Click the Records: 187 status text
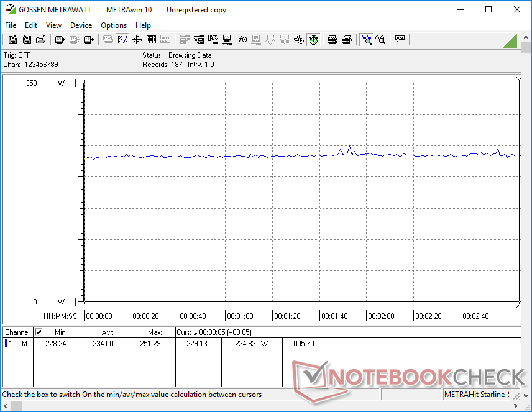 click(x=162, y=65)
